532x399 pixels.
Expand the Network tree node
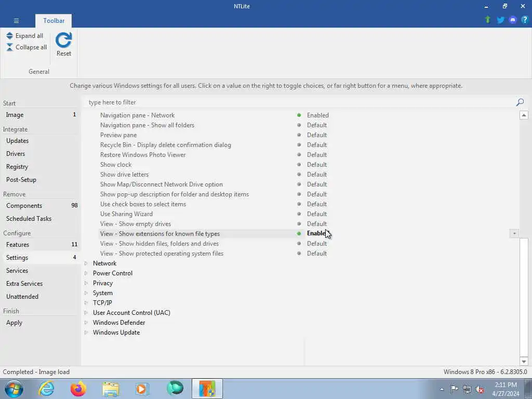[x=86, y=263]
